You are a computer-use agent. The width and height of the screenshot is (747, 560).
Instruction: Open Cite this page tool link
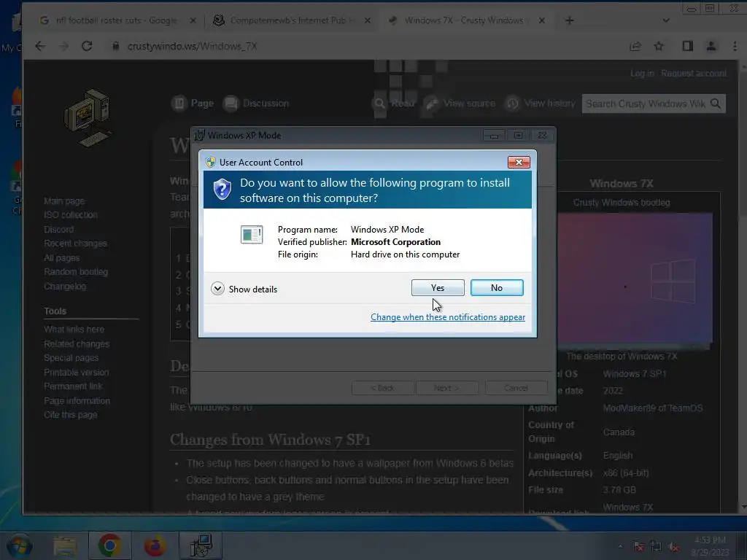[71, 415]
